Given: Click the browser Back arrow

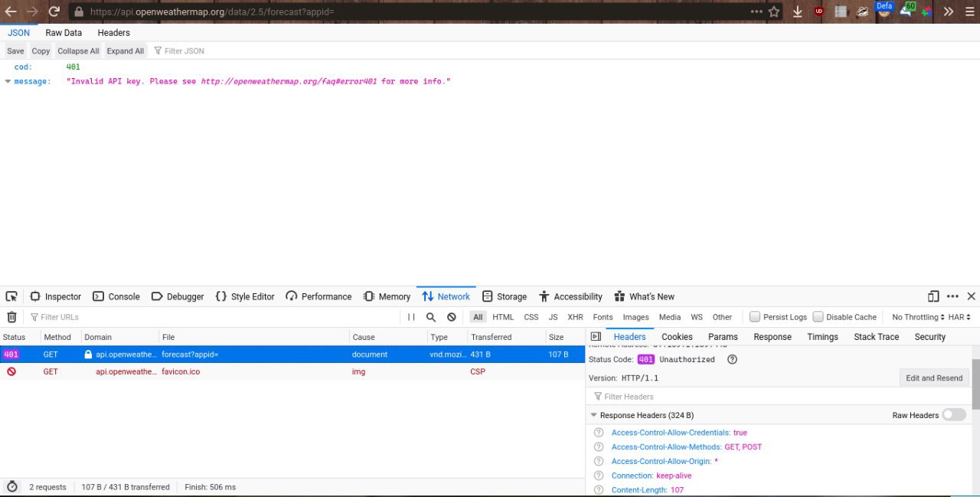Looking at the screenshot, I should coord(11,11).
